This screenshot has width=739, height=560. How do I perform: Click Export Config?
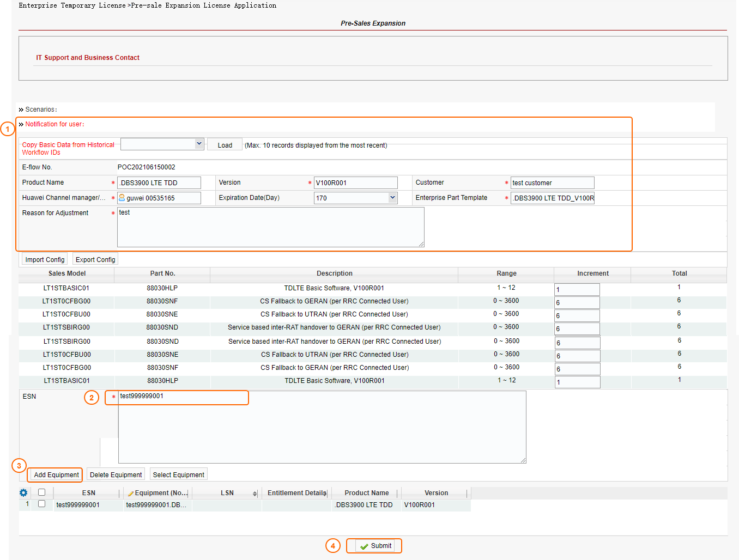pyautogui.click(x=95, y=258)
